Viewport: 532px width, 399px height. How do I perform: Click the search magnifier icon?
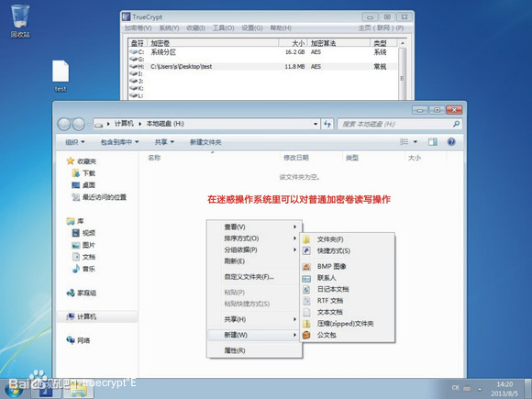[x=456, y=124]
